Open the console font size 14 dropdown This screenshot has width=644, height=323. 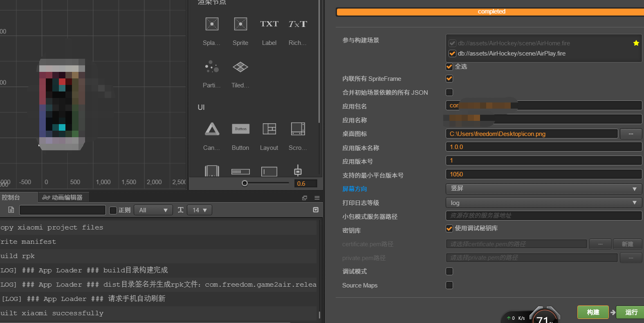coord(200,210)
